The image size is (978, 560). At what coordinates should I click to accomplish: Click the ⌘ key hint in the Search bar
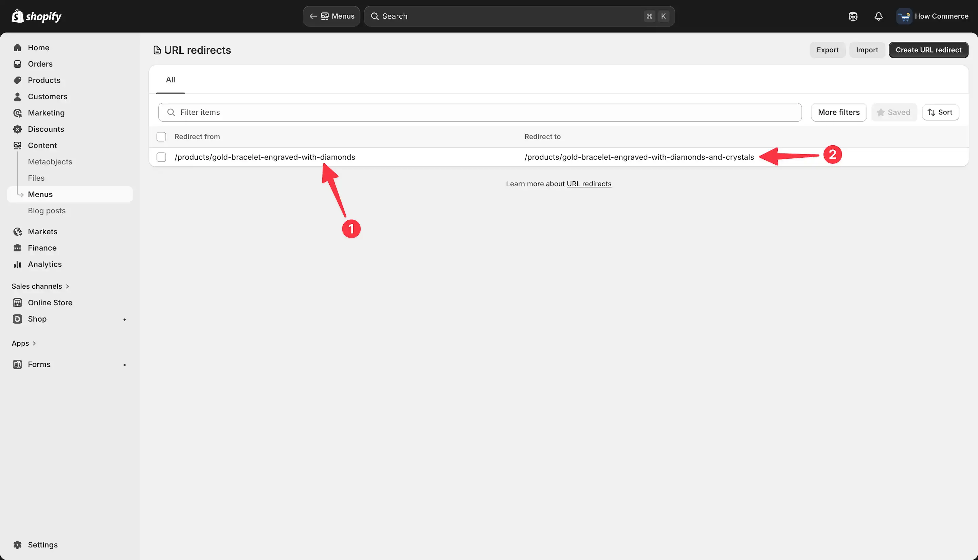coord(650,16)
